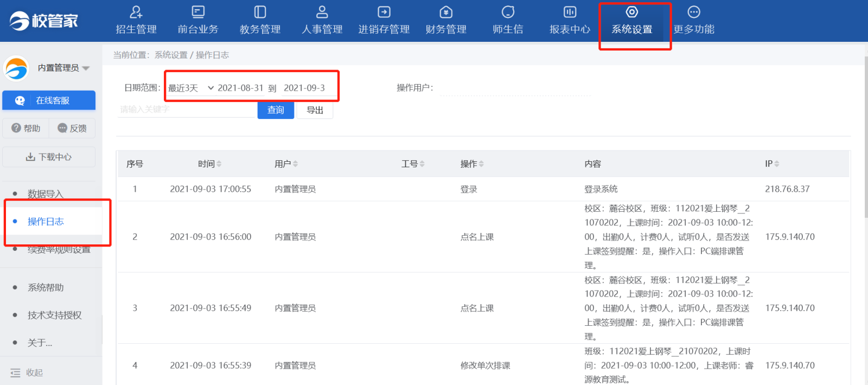Image resolution: width=868 pixels, height=385 pixels.
Task: Click the 修改单次排课 operation cell
Action: tap(486, 365)
